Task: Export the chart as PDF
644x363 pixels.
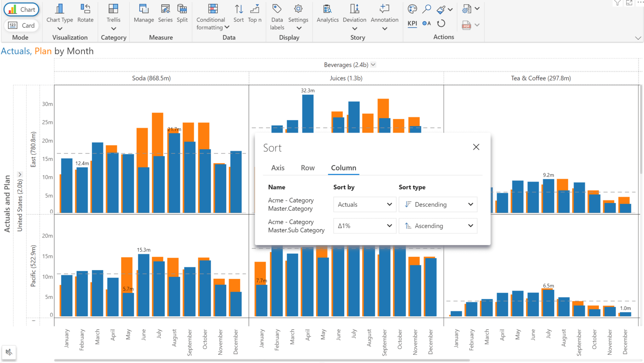Action: [x=467, y=25]
